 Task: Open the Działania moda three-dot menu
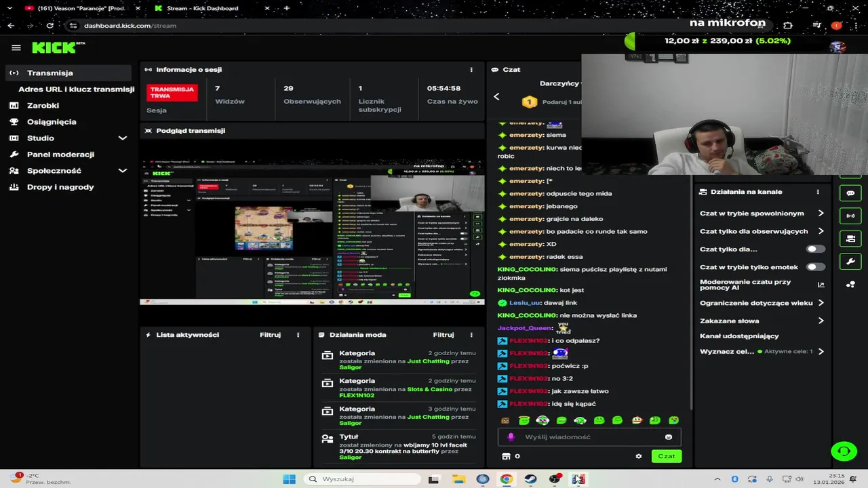[x=471, y=335]
